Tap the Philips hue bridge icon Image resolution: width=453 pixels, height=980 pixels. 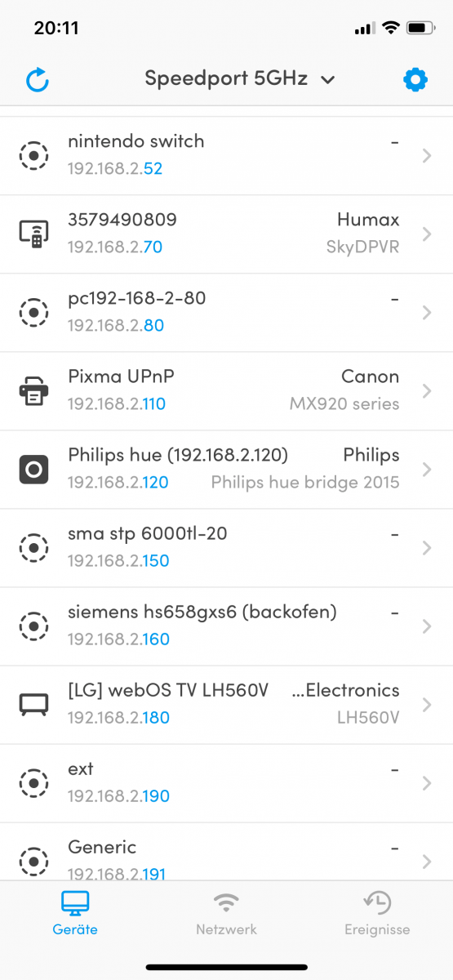click(x=33, y=469)
